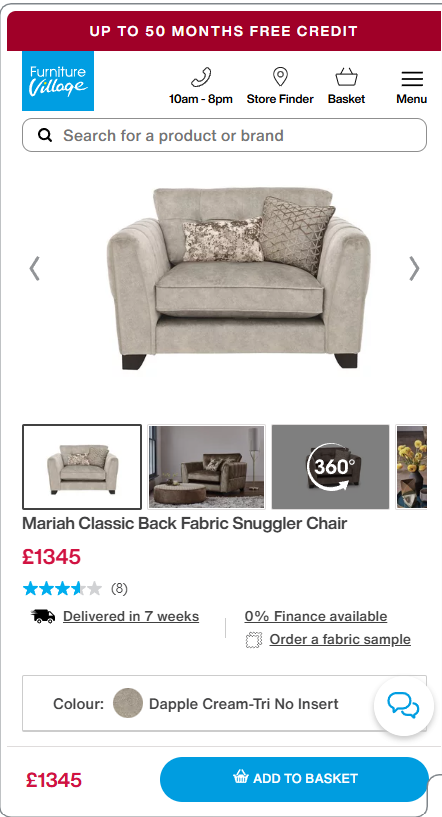Click the search magnifier icon
The image size is (442, 817).
[45, 135]
